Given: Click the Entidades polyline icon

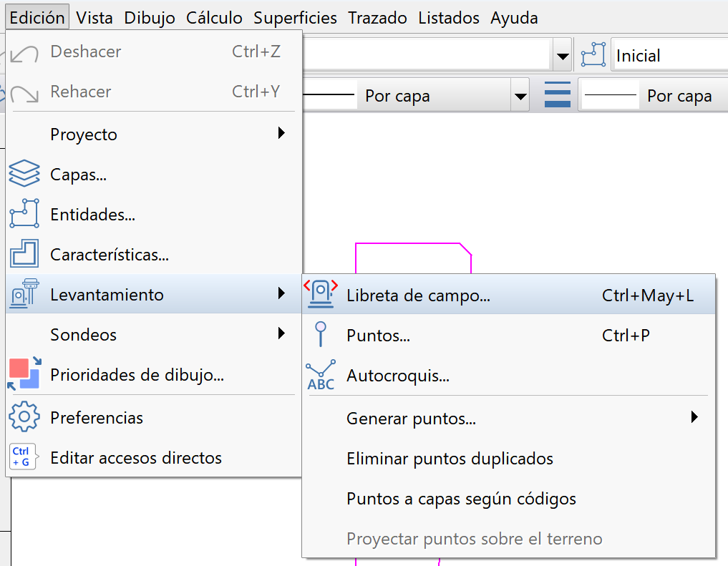Looking at the screenshot, I should (x=24, y=214).
